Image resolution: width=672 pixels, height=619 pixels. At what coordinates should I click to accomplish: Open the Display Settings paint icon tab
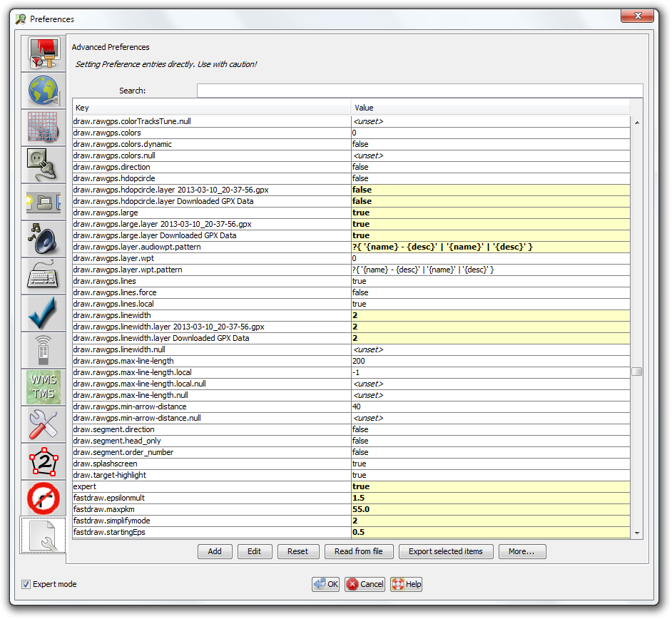(x=43, y=53)
